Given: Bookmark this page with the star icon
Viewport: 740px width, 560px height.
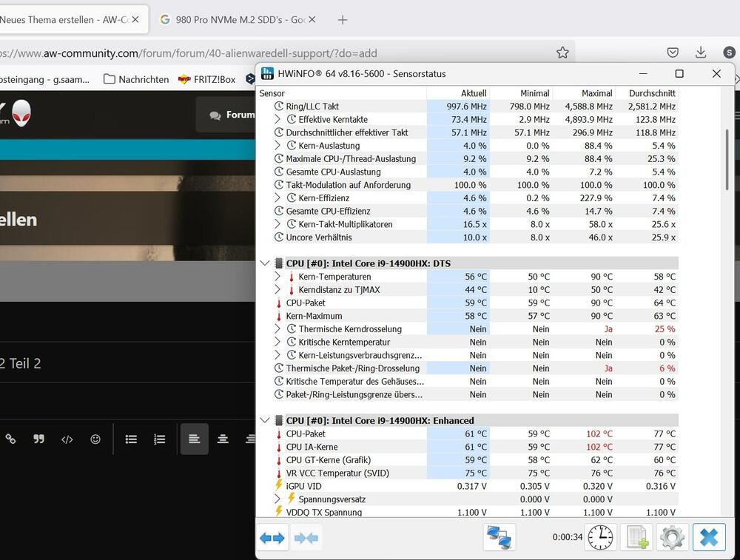Looking at the screenshot, I should click(x=562, y=53).
